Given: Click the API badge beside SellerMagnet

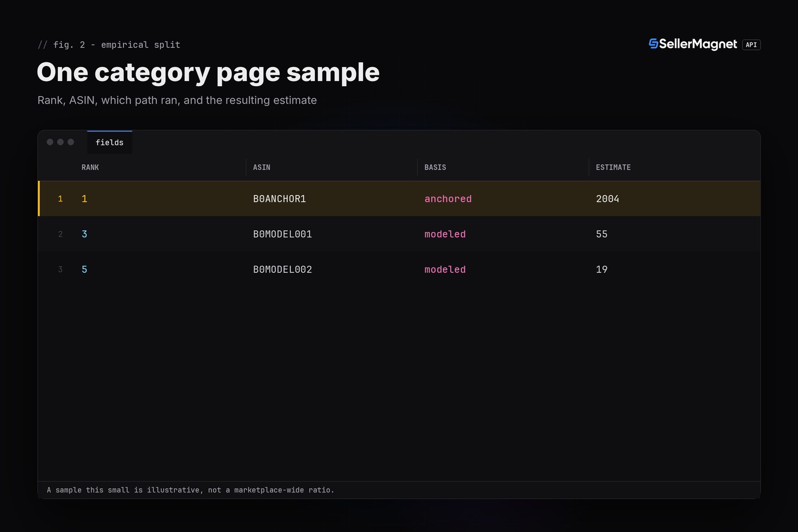Looking at the screenshot, I should [x=751, y=45].
